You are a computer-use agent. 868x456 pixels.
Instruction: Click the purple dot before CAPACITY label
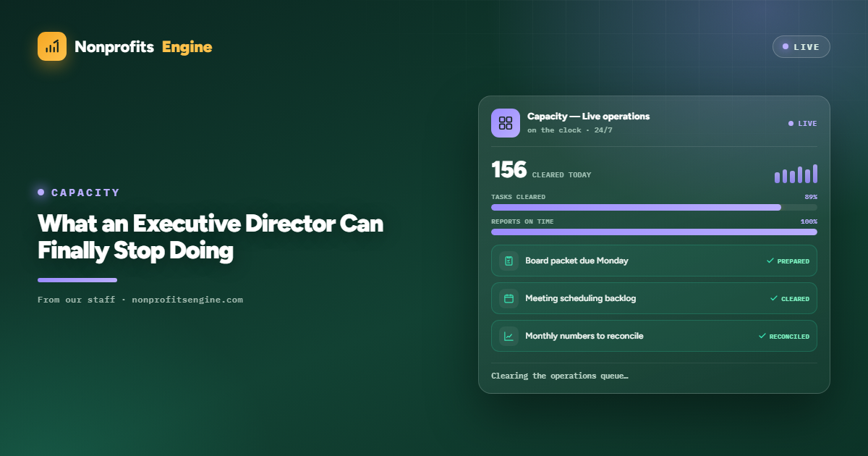point(41,193)
